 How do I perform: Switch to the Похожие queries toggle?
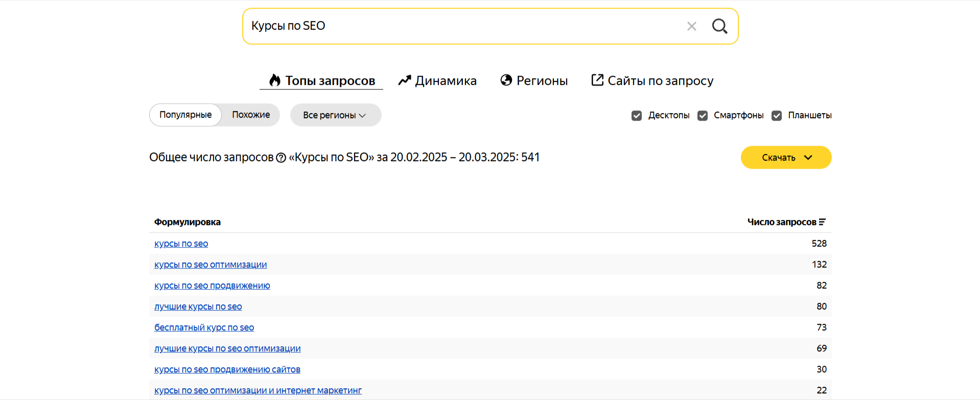pos(251,115)
